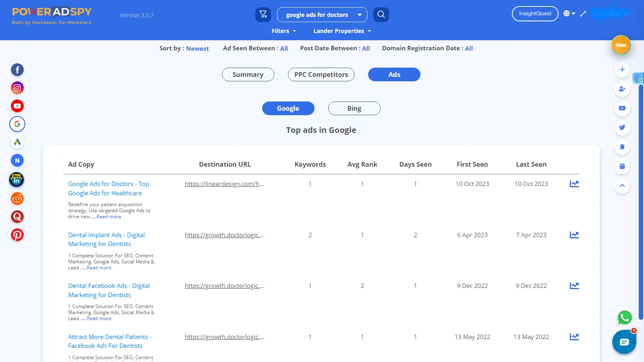The width and height of the screenshot is (644, 362).
Task: Open 'Google Ads for Doctors - Top' ad link
Action: point(108,188)
